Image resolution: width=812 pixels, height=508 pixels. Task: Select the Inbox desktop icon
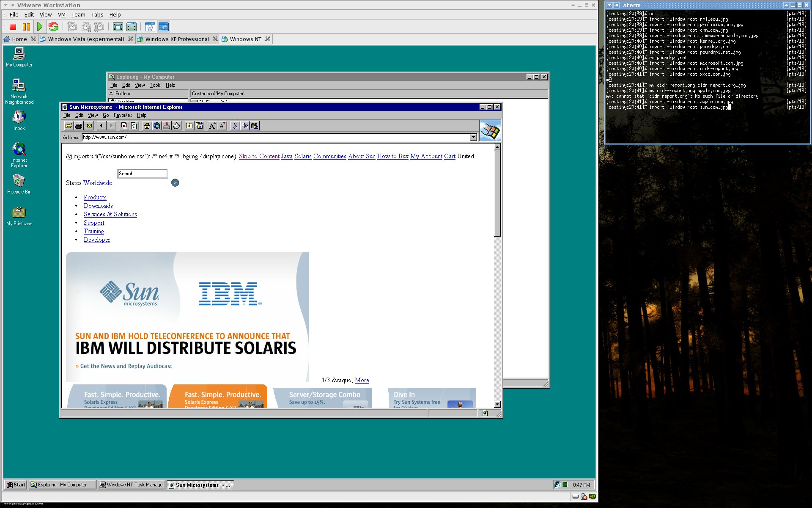[19, 120]
